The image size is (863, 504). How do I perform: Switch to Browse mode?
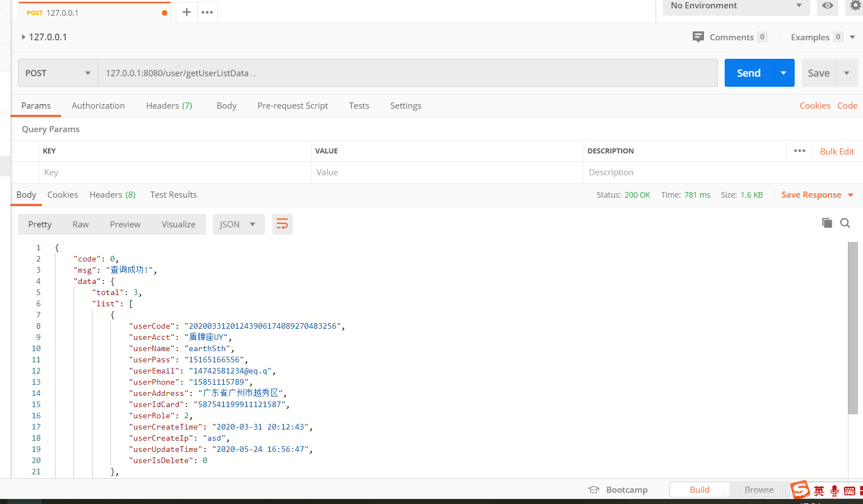tap(759, 489)
